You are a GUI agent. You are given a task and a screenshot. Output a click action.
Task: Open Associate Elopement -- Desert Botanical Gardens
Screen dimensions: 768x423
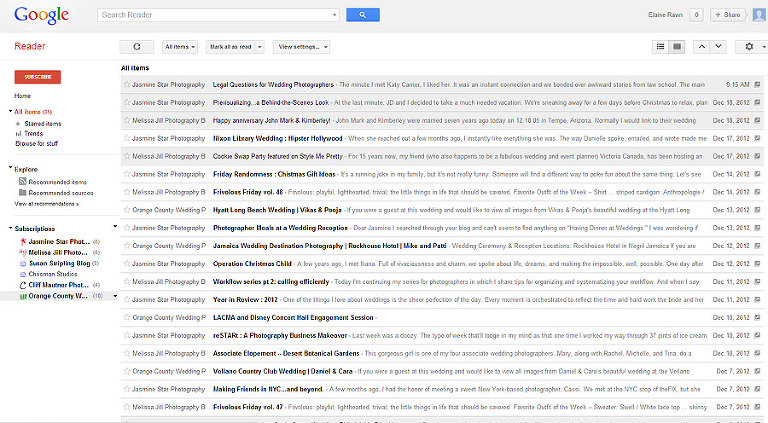tap(286, 353)
